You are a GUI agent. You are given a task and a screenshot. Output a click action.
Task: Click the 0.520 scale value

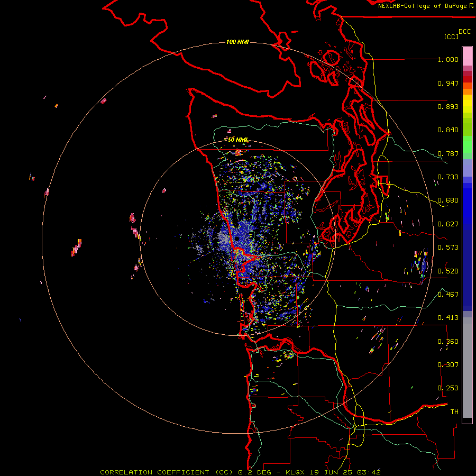[448, 271]
